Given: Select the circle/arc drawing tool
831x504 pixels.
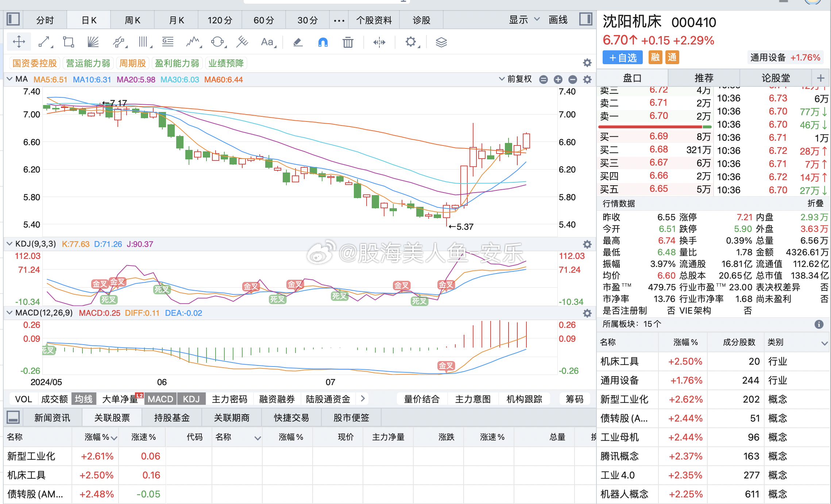Looking at the screenshot, I should click(218, 42).
